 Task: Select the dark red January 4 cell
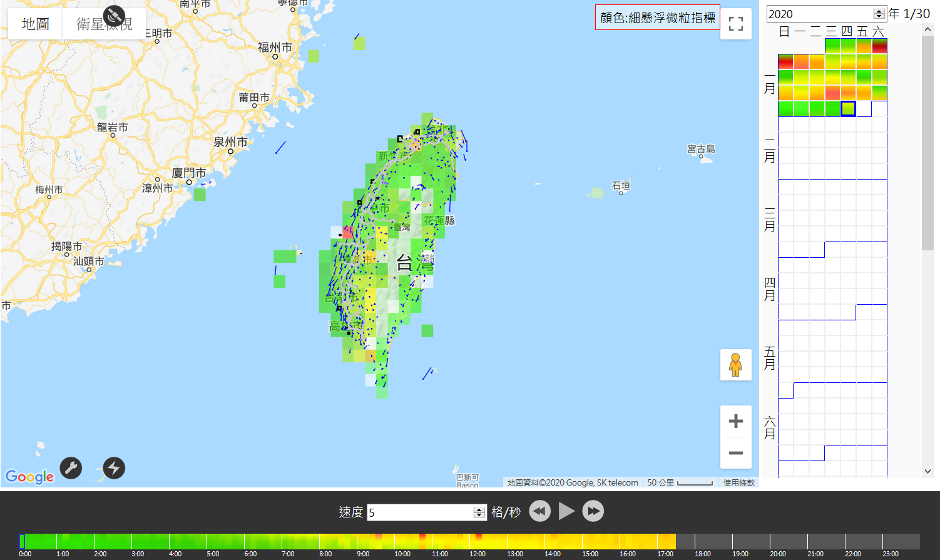coord(879,46)
